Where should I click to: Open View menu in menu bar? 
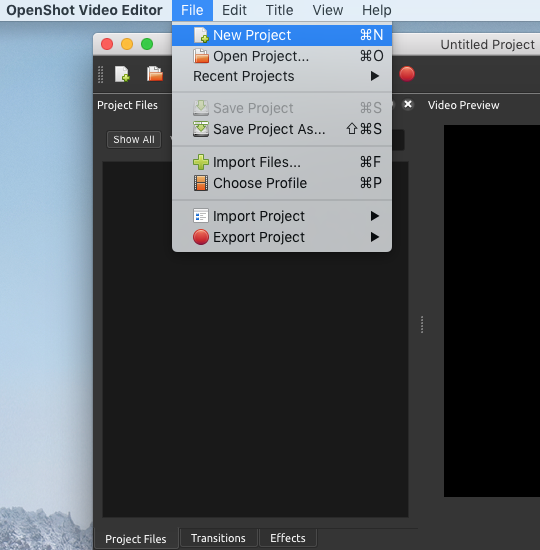pos(328,10)
